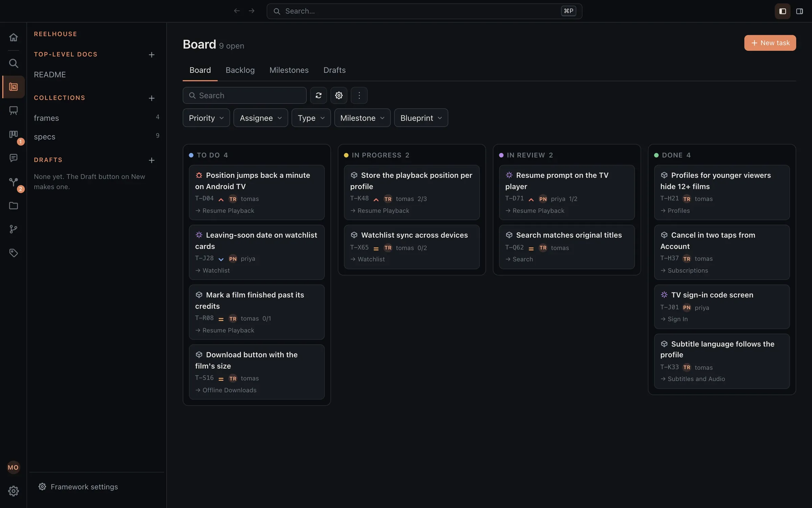Open the Home icon in the sidebar
Screen dimensions: 812x508
click(x=13, y=37)
